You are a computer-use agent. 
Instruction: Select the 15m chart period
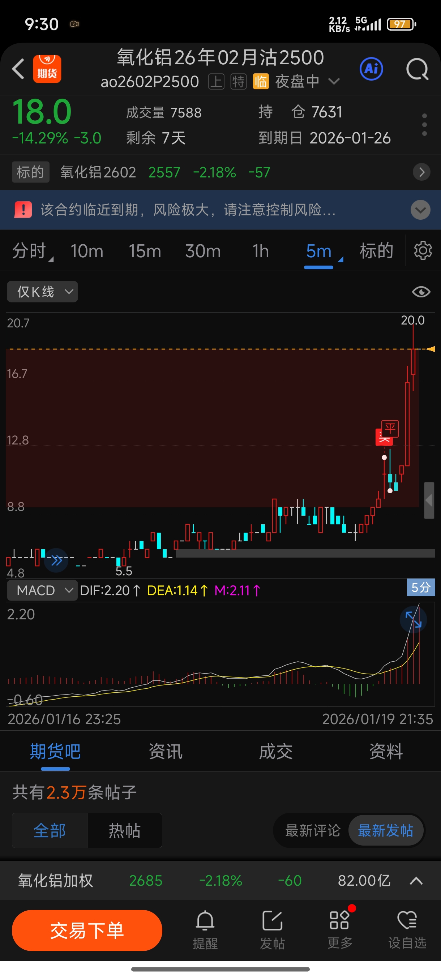[145, 251]
